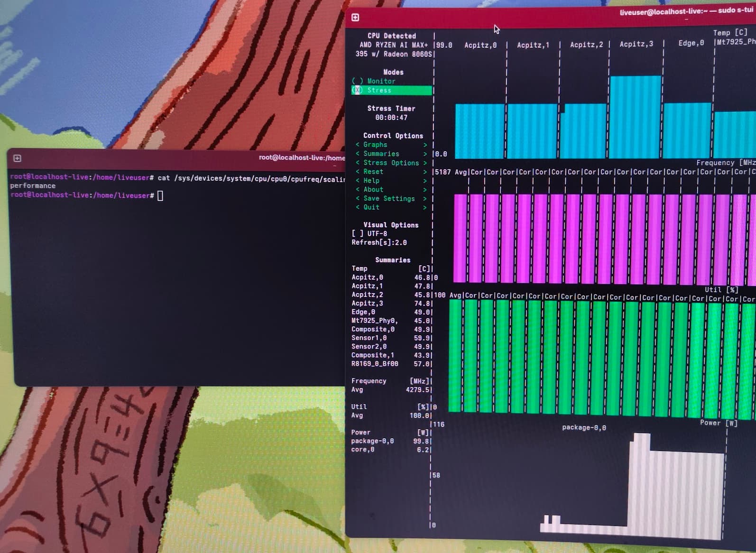This screenshot has height=553, width=756.
Task: Click the Edge,0 graph column label
Action: pyautogui.click(x=691, y=43)
